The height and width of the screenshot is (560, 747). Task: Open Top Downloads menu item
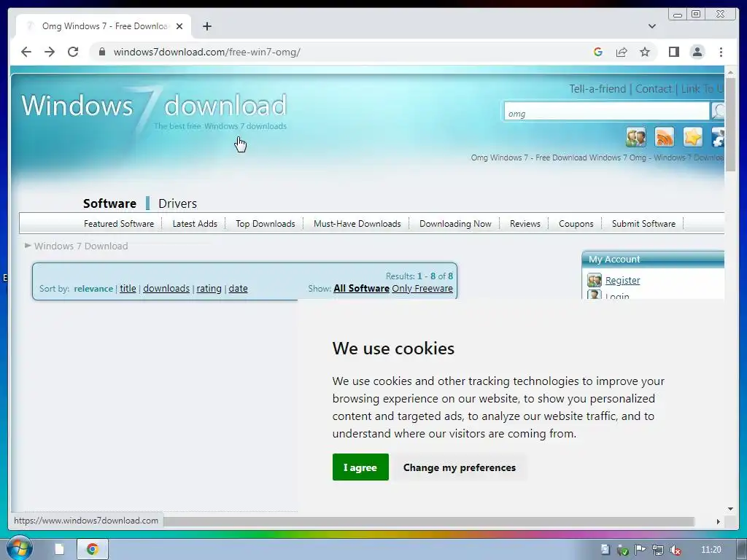(266, 224)
